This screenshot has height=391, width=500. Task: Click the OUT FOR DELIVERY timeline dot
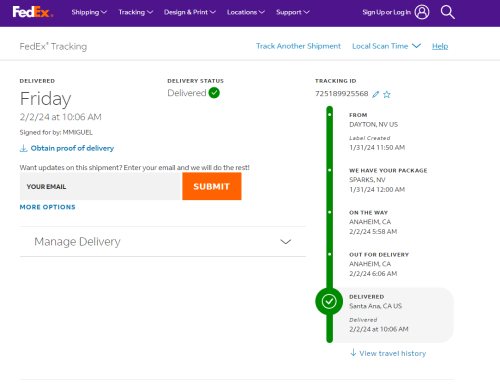click(330, 254)
